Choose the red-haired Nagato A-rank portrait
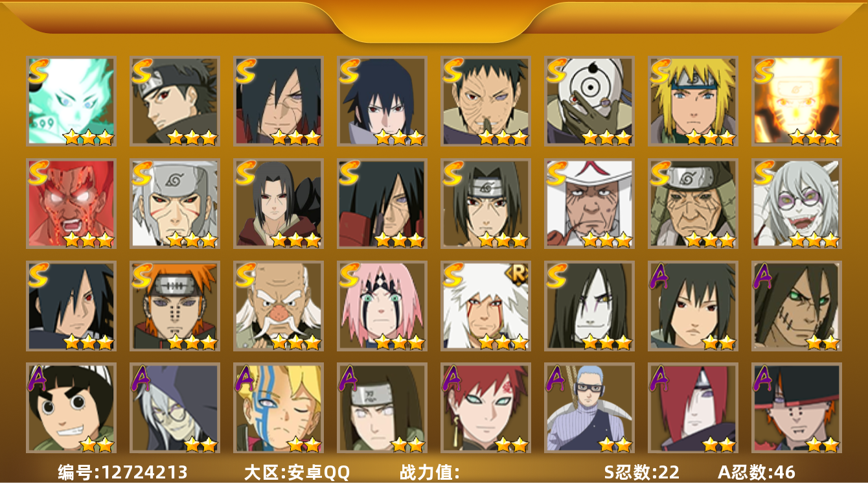This screenshot has width=868, height=483. [x=692, y=408]
